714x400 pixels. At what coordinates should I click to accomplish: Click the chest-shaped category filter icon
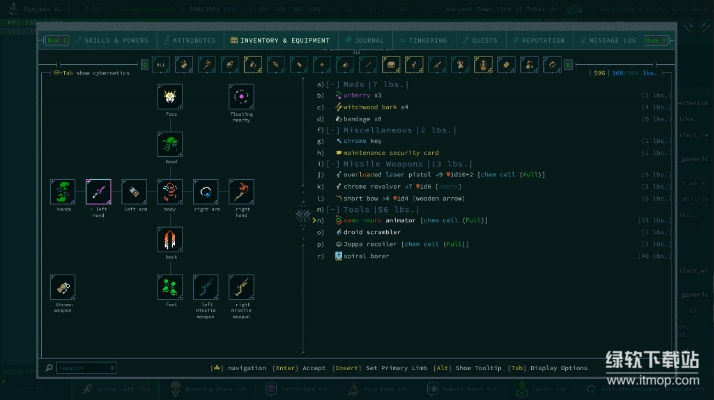[x=391, y=65]
